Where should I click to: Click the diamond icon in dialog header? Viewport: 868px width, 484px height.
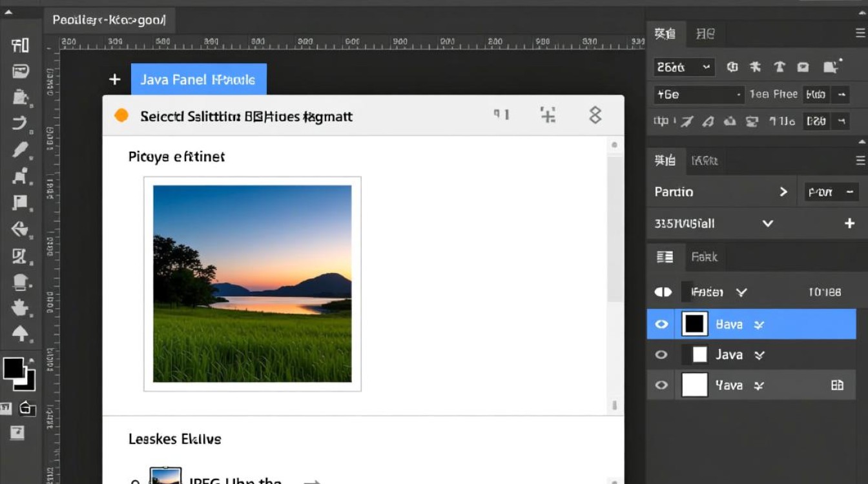pyautogui.click(x=595, y=116)
